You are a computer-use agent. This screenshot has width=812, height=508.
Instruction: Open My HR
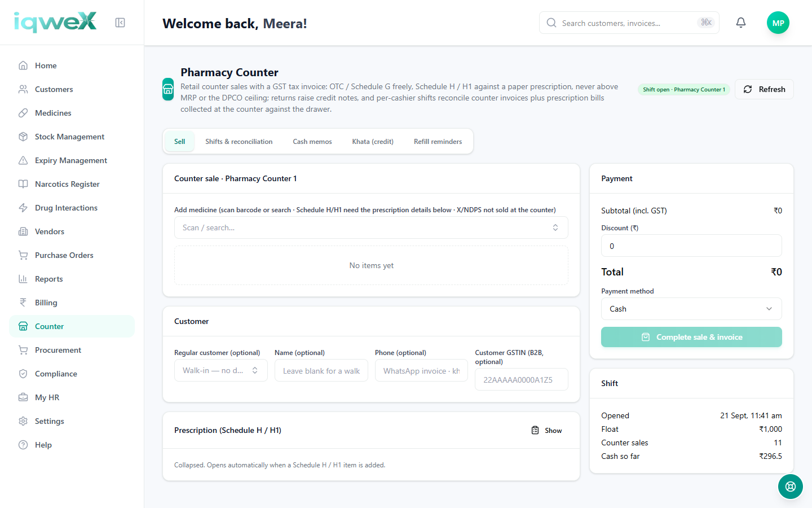pos(72,397)
